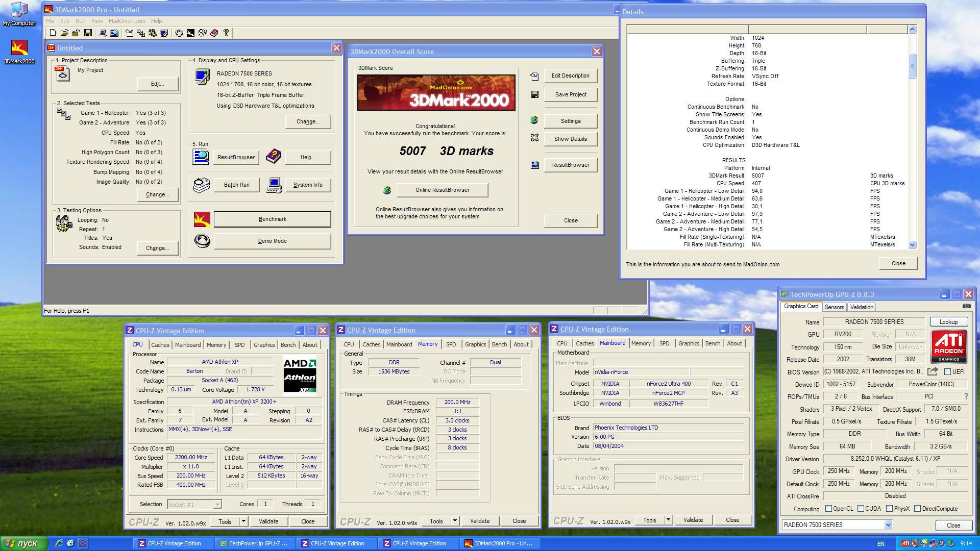Image resolution: width=980 pixels, height=551 pixels.
Task: Click the Batch Run button
Action: (x=237, y=185)
